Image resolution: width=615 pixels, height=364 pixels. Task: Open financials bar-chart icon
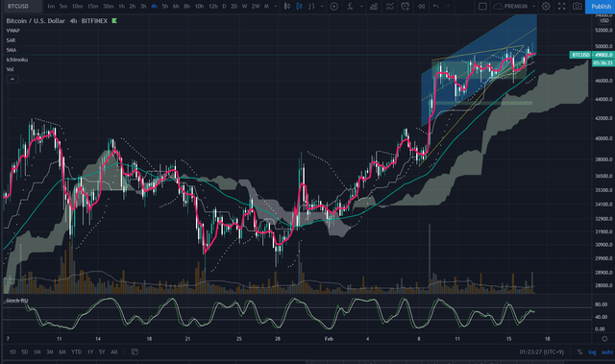374,7
